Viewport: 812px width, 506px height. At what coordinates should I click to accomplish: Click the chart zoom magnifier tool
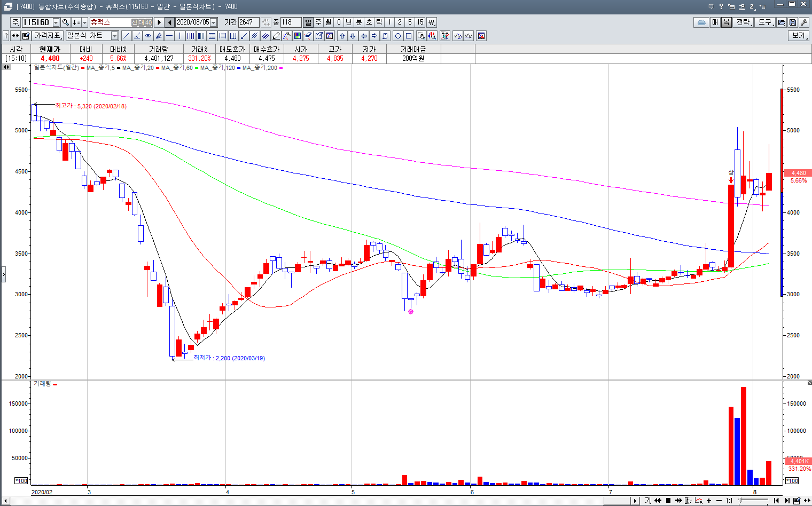421,36
